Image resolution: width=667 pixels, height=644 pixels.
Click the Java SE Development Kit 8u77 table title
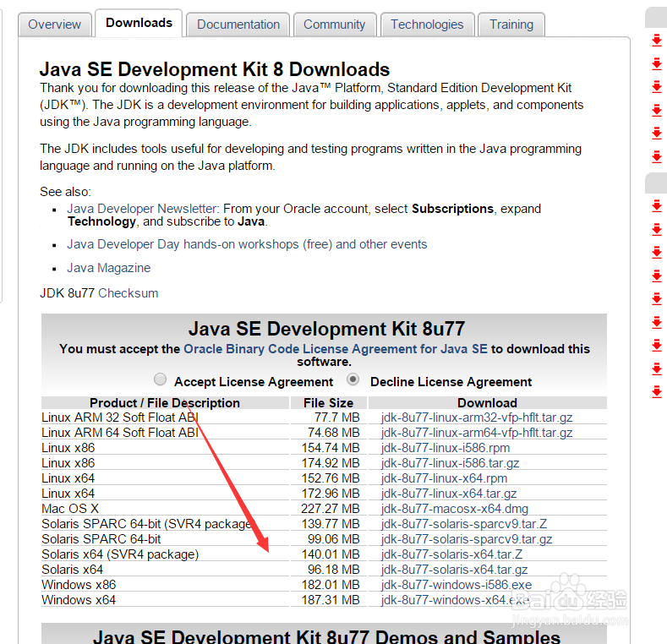(326, 329)
